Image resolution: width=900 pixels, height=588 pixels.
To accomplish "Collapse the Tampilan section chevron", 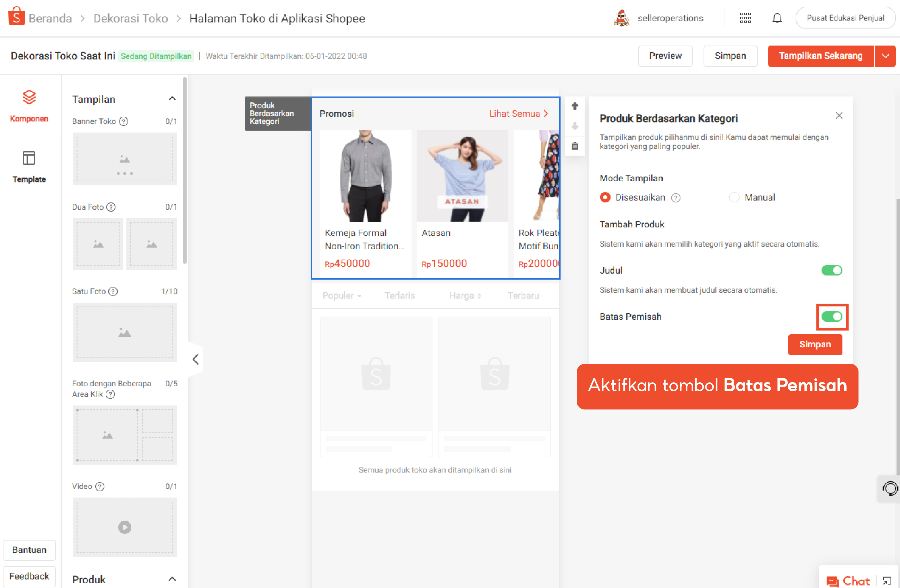I will pos(172,99).
